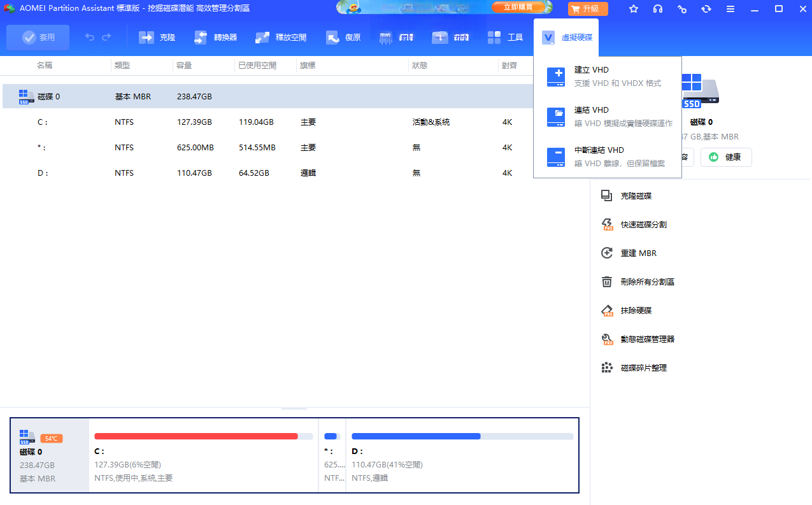
Task: Click the 升級 upgrade button
Action: click(x=588, y=9)
